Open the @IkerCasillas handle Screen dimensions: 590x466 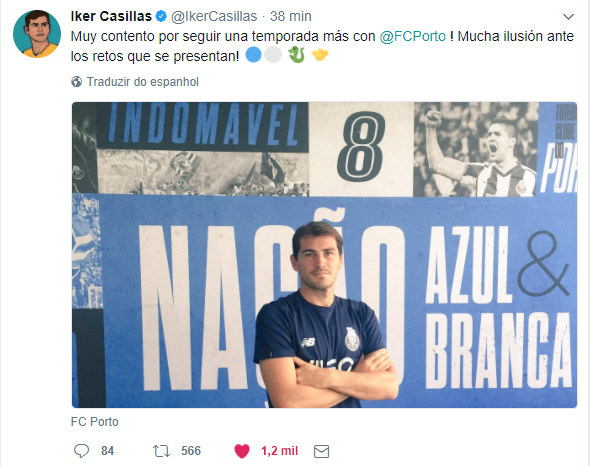[x=214, y=16]
